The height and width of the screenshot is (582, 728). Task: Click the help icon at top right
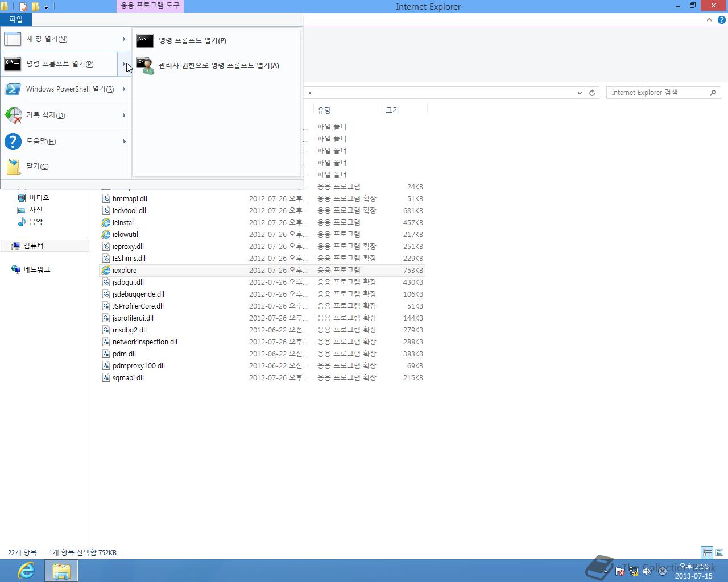pyautogui.click(x=721, y=20)
